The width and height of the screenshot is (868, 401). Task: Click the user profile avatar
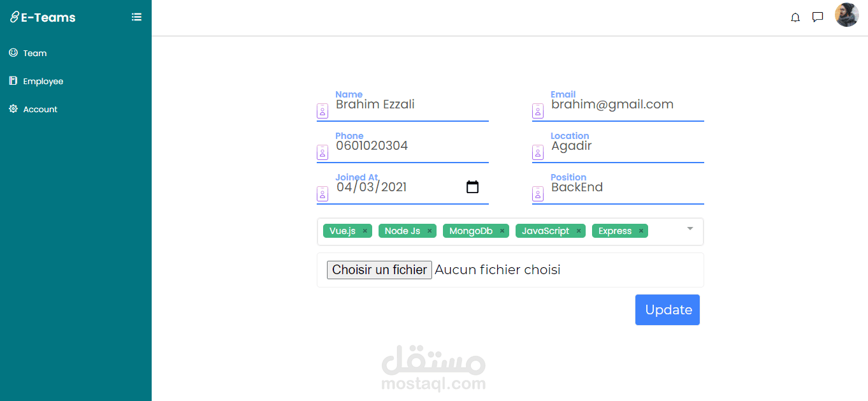[847, 15]
